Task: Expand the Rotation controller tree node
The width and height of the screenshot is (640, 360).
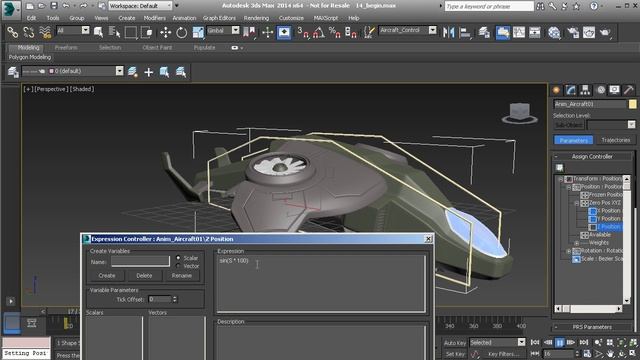Action: (x=569, y=251)
